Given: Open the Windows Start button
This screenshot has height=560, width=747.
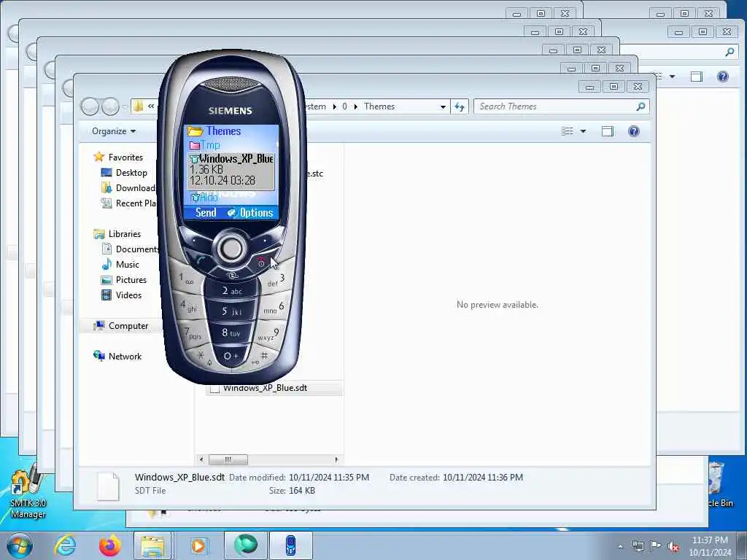Looking at the screenshot, I should pos(20,545).
